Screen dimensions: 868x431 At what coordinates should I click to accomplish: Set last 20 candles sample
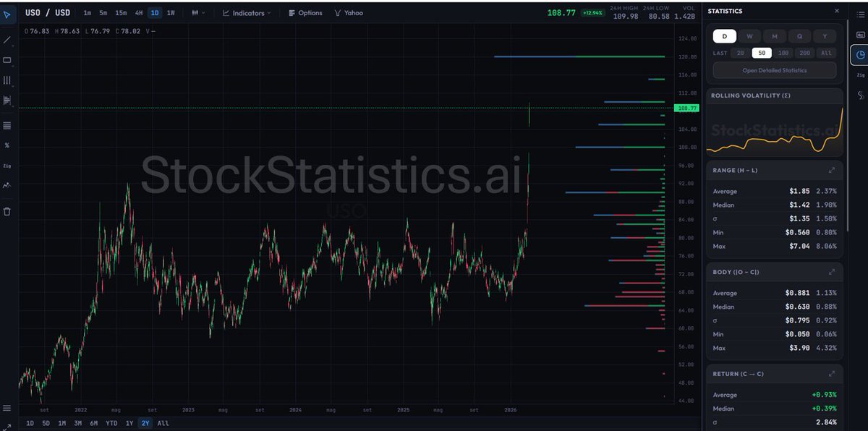click(740, 53)
